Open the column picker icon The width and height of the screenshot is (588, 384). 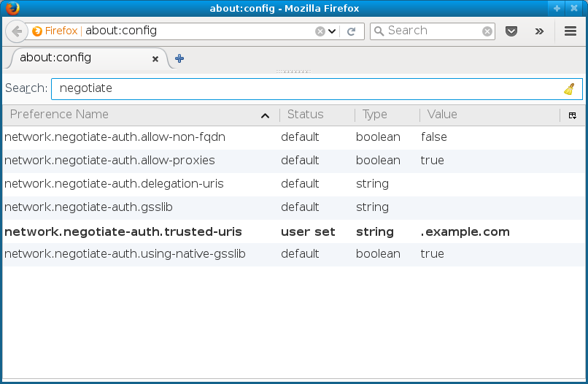coord(573,115)
